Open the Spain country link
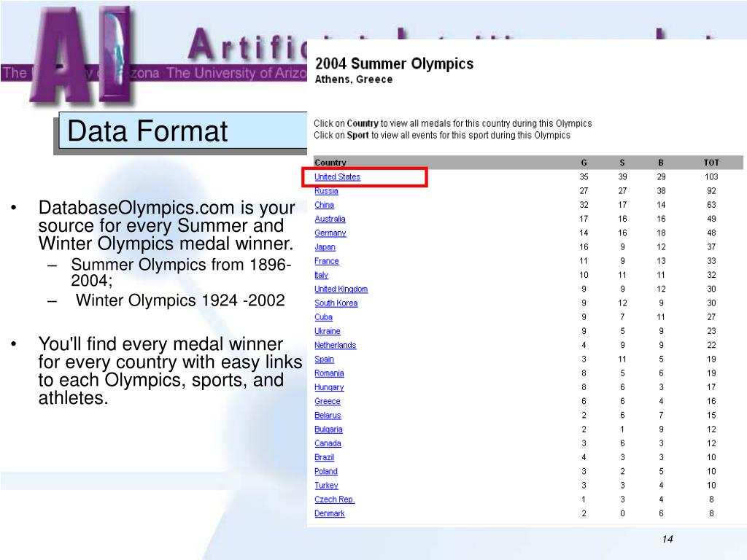747x560 pixels. 324,359
